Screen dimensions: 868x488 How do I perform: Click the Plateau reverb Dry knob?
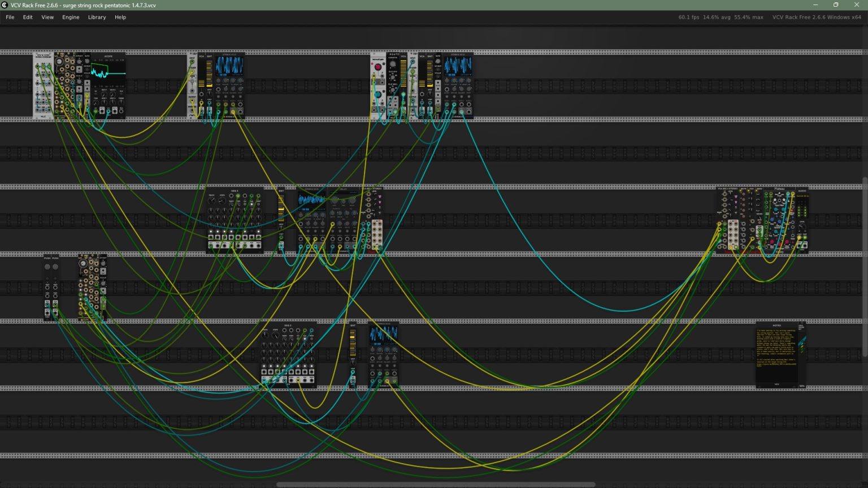[x=775, y=200]
